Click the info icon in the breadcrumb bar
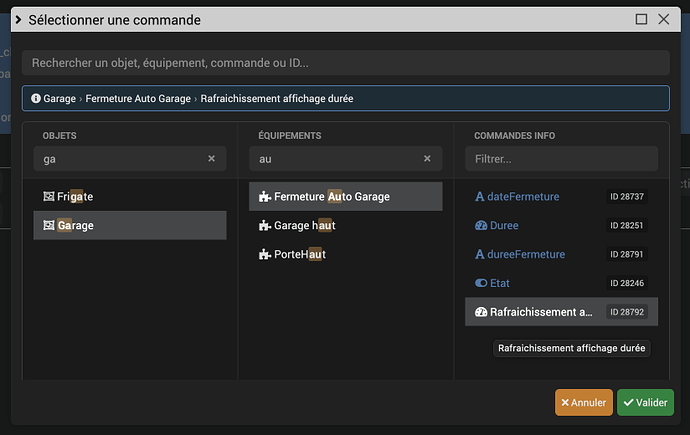Viewport: 690px width, 435px height. [36, 99]
